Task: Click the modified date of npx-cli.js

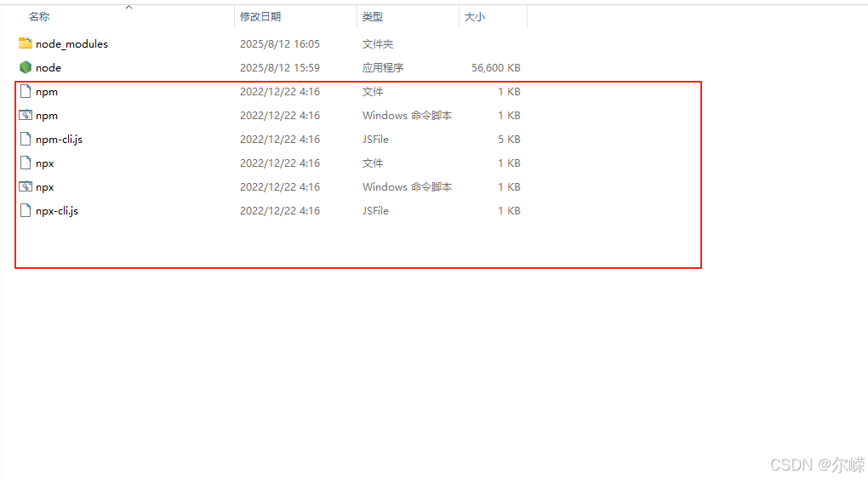Action: (x=280, y=210)
